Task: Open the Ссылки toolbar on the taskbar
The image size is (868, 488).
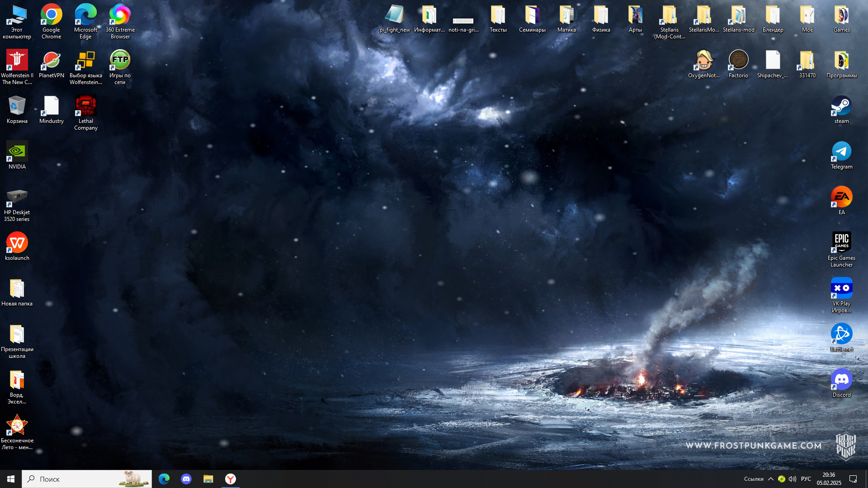Action: pyautogui.click(x=753, y=479)
